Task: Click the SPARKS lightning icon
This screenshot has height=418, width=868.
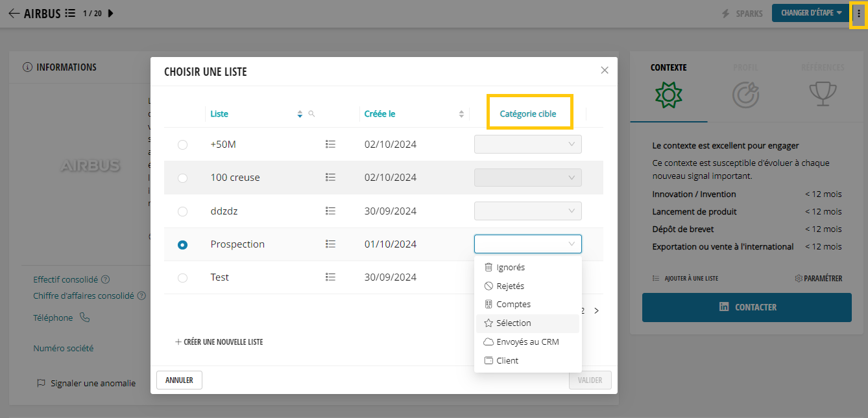Action: [x=725, y=13]
